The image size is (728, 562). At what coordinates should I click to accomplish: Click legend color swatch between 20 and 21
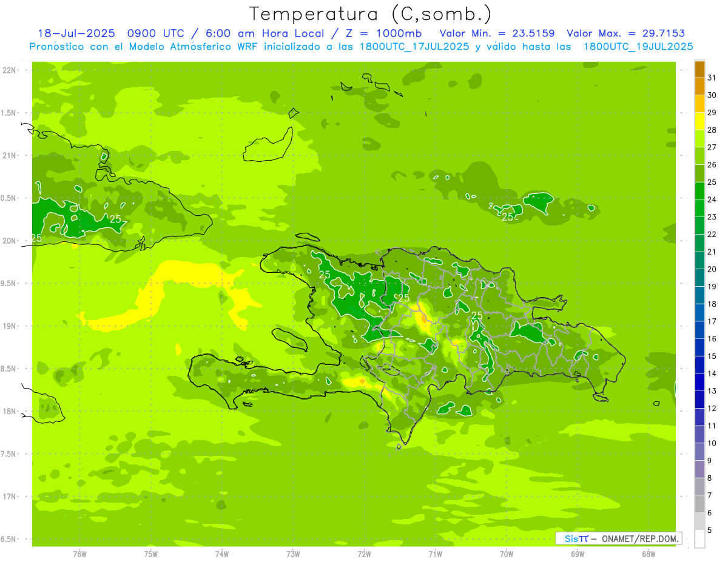[699, 260]
